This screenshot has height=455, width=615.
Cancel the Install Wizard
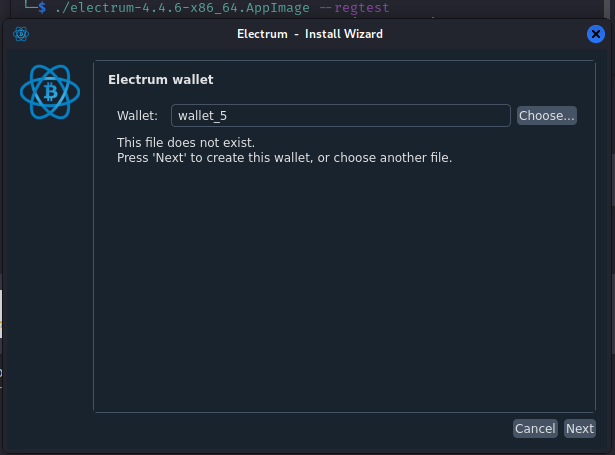click(535, 428)
